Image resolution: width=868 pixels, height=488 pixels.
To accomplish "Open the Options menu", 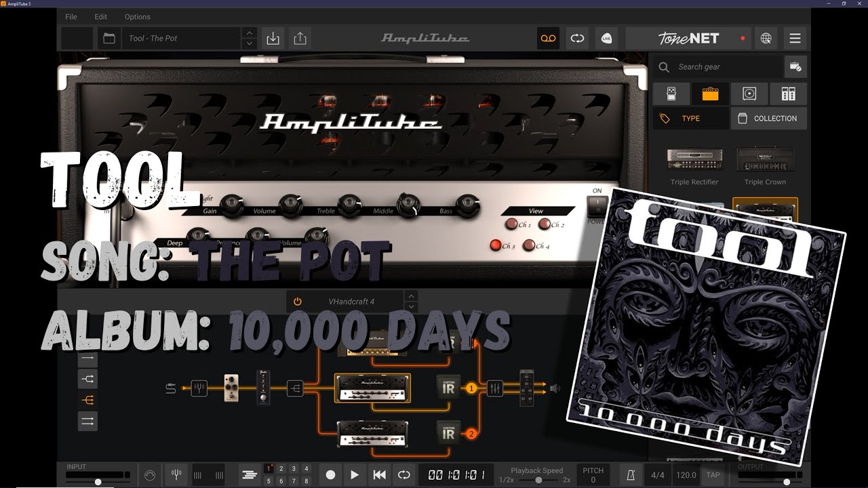I will pos(138,16).
